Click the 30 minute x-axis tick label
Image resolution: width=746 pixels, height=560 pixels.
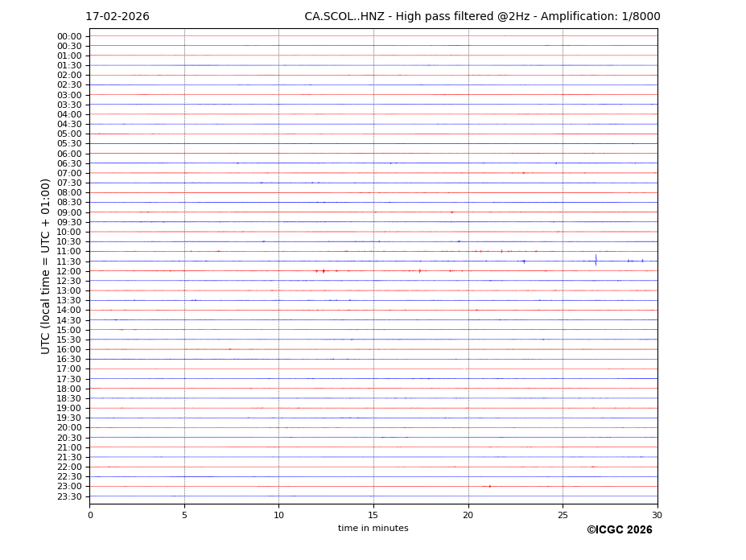coord(657,516)
